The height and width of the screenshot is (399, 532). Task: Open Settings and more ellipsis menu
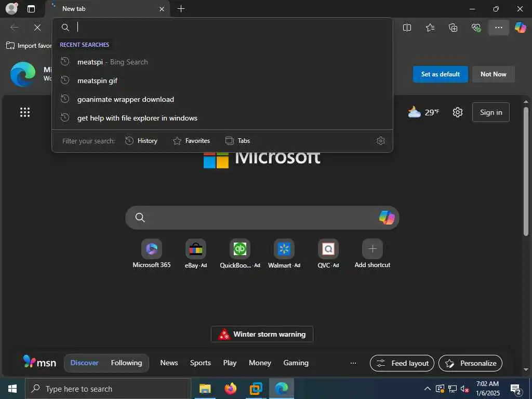[x=498, y=28]
